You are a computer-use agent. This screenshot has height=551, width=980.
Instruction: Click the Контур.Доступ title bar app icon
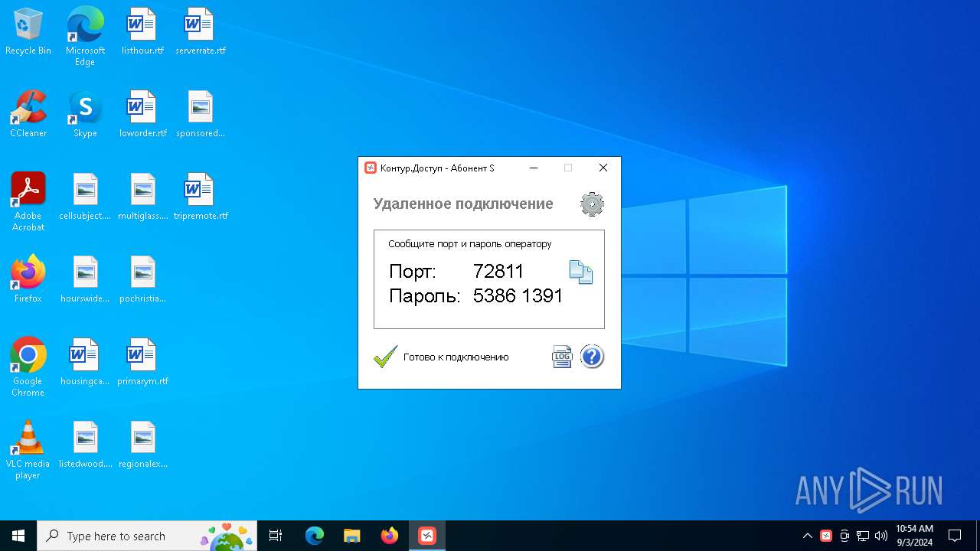(x=371, y=168)
